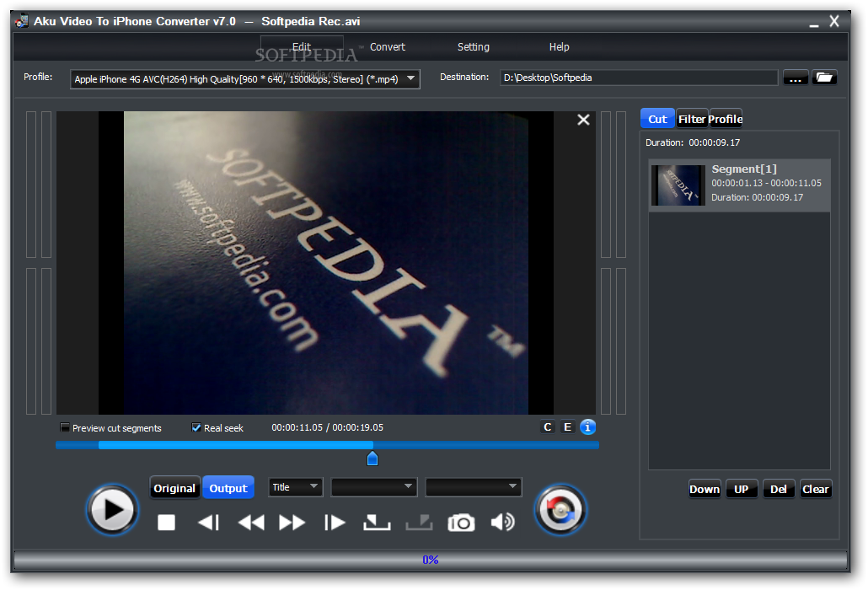
Task: Browse destination with the ellipsis button
Action: point(796,78)
